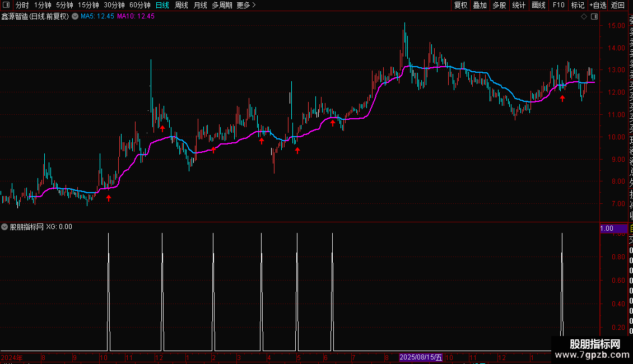
Task: Open the 多股 multi-stock view
Action: click(499, 5)
